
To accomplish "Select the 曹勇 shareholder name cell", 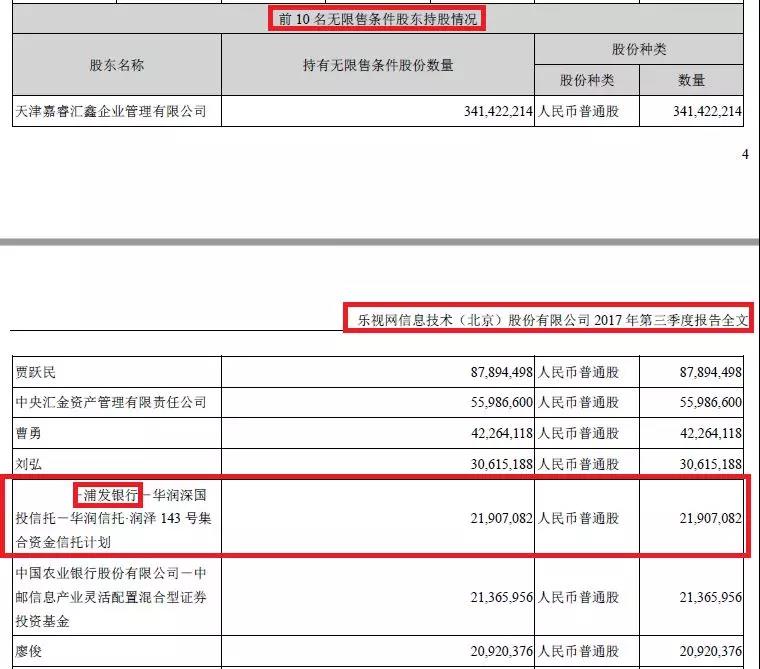I will 29,433.
